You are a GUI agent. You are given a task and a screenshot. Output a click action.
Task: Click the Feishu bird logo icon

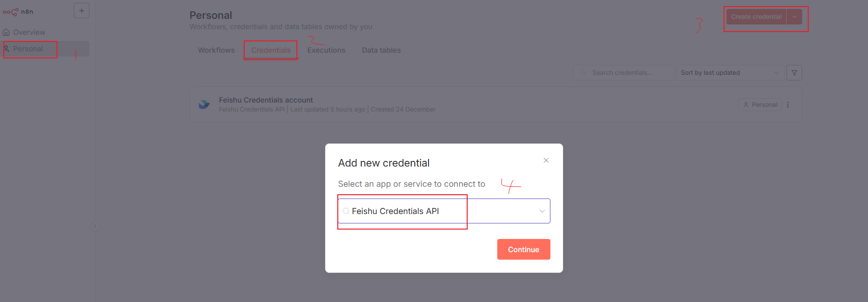tap(204, 104)
